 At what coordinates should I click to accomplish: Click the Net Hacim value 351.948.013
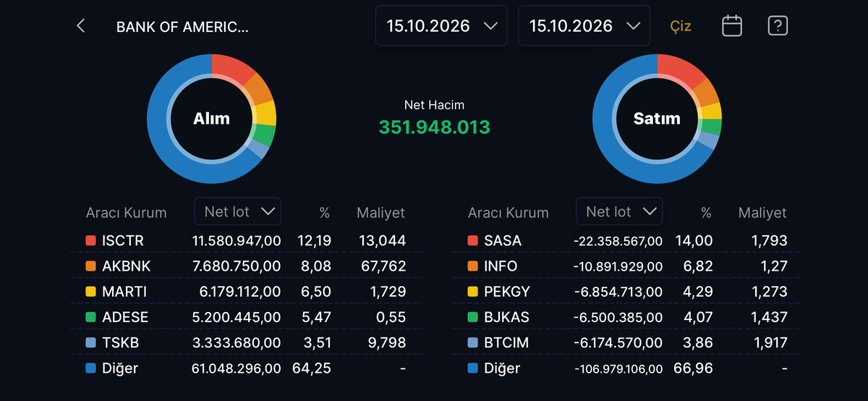pos(435,127)
